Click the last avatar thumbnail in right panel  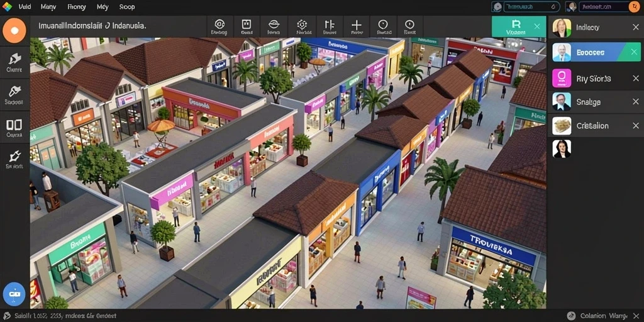click(562, 149)
